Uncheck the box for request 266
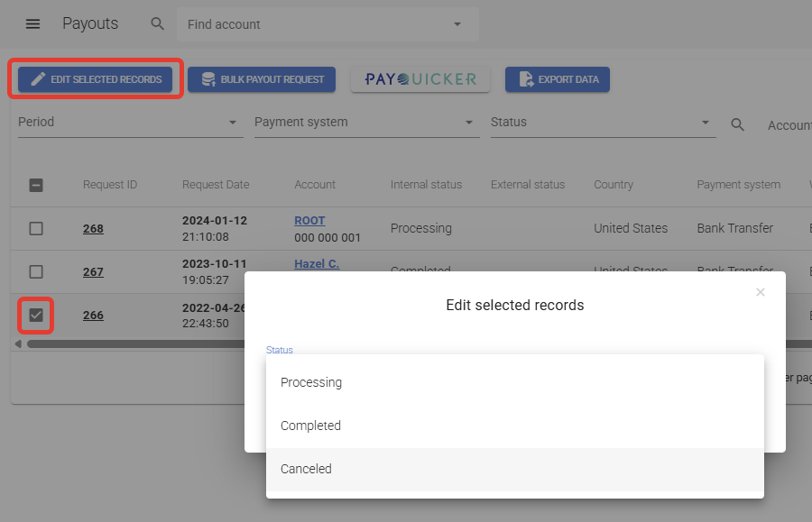This screenshot has width=812, height=522. [x=36, y=316]
